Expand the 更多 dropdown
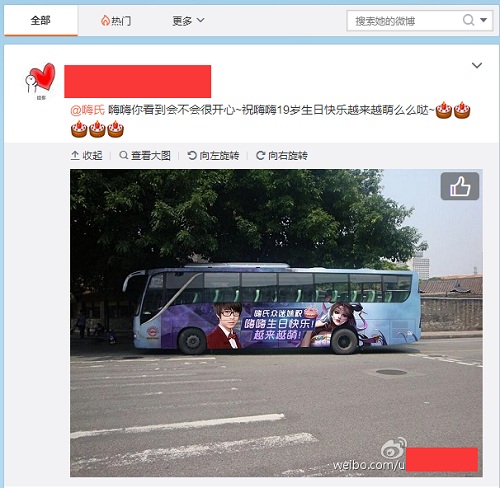The image size is (500, 488). coord(188,21)
